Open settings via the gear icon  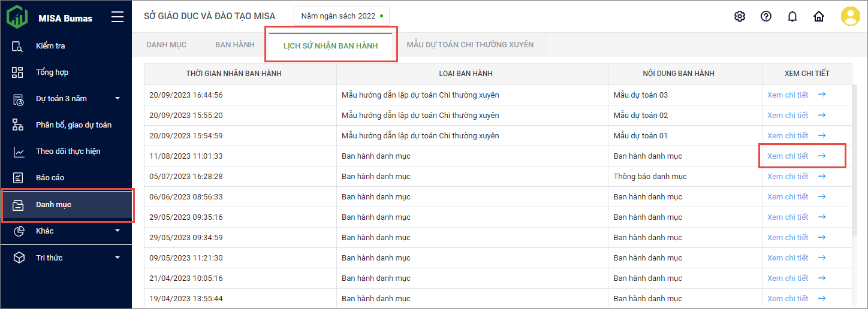(740, 17)
